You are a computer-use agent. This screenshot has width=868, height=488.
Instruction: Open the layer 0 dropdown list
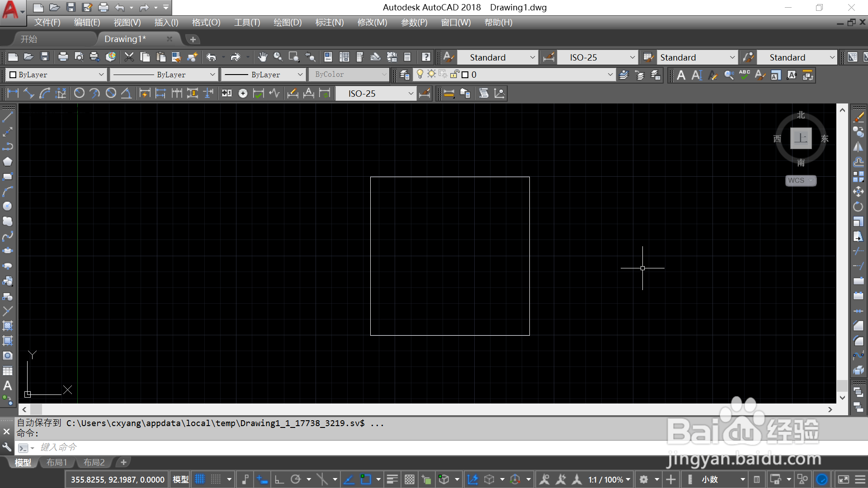tap(610, 75)
